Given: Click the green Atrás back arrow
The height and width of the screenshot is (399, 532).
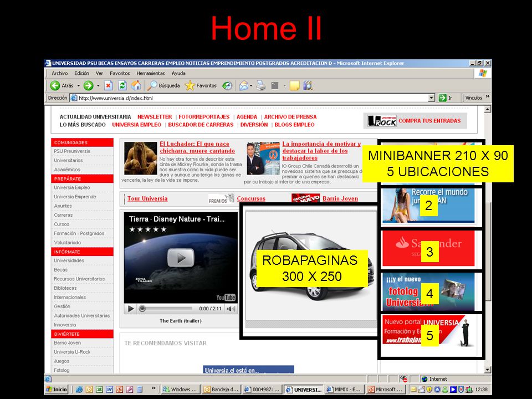Looking at the screenshot, I should tap(55, 85).
